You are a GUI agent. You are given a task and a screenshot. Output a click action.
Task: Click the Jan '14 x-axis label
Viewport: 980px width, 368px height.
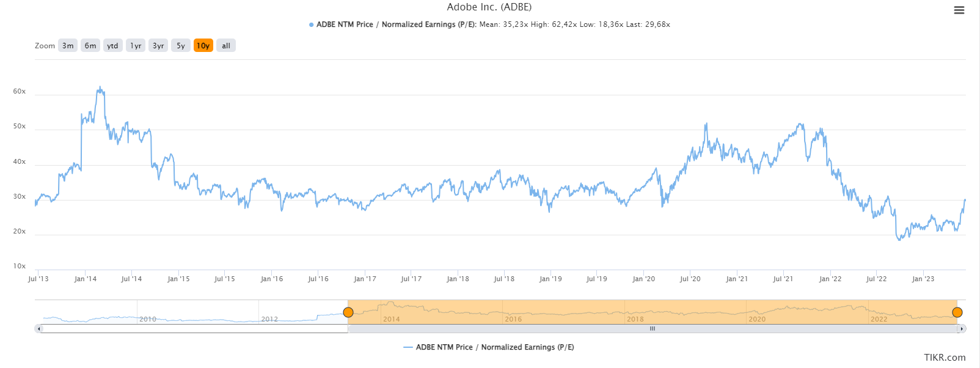tap(86, 279)
